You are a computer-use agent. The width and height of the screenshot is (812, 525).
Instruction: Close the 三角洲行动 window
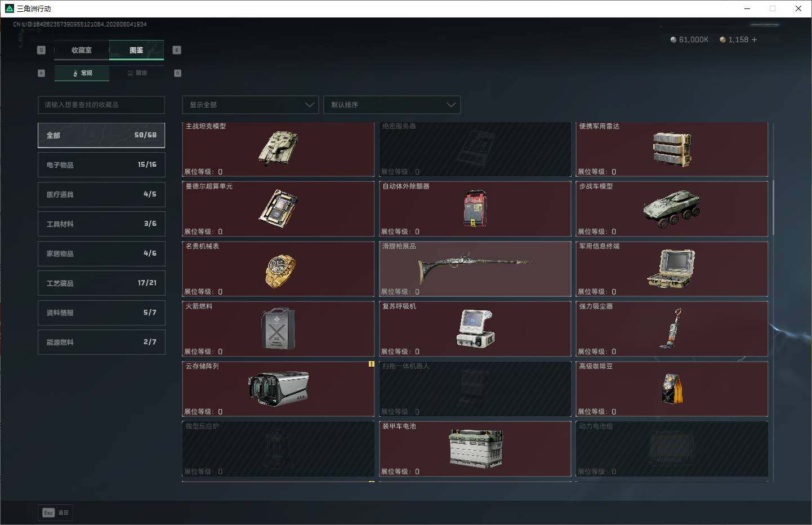[x=798, y=8]
